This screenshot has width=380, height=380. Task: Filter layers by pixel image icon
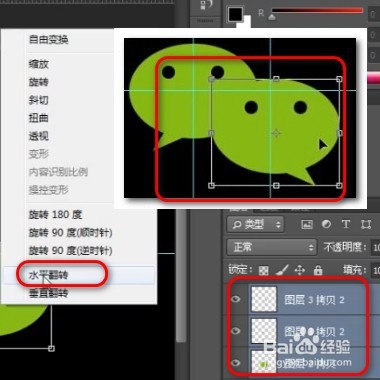point(307,224)
